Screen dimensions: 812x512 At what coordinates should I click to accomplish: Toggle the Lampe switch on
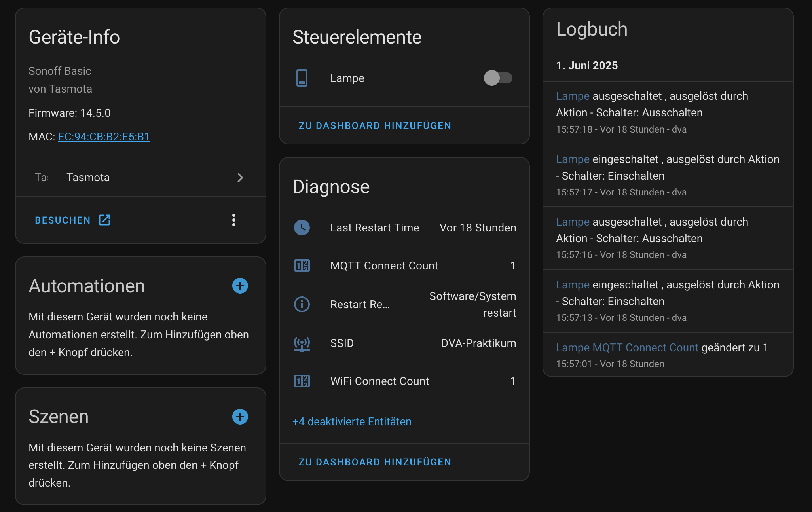(498, 78)
